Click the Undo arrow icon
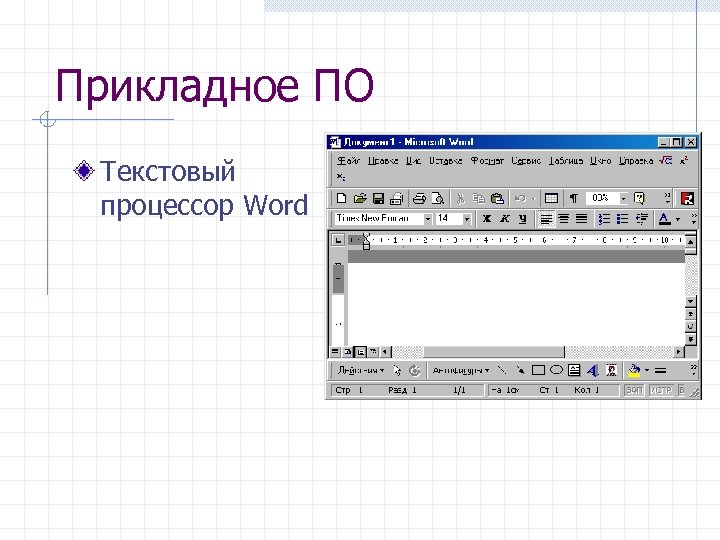This screenshot has width=720, height=540. click(x=520, y=198)
